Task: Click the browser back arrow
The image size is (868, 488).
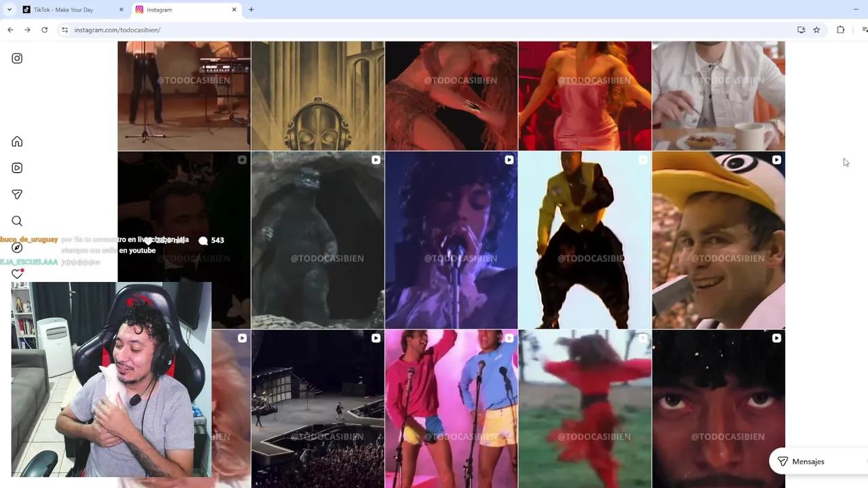Action: [x=10, y=30]
